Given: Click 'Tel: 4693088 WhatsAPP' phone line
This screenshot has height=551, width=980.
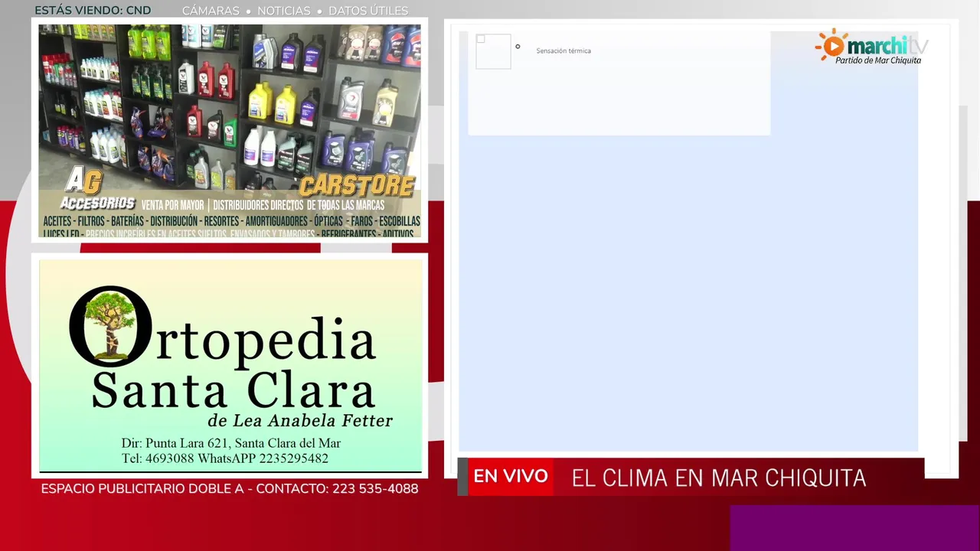Looking at the screenshot, I should [x=224, y=458].
